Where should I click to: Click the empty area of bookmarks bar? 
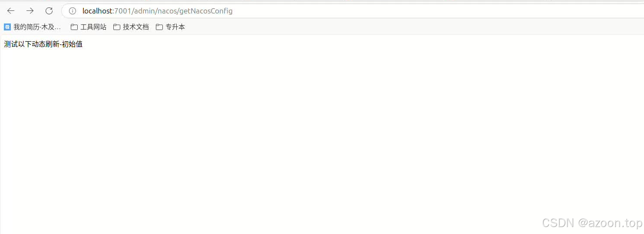tap(413, 27)
